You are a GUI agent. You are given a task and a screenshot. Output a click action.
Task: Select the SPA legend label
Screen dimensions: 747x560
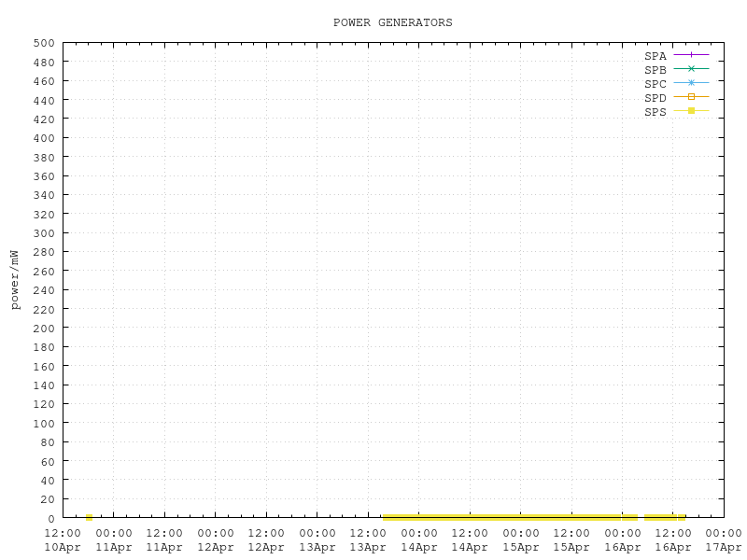655,56
